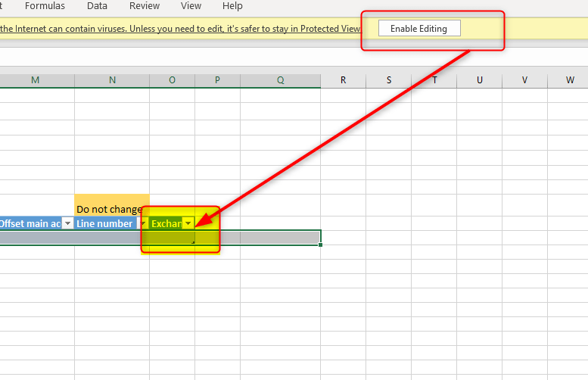Image resolution: width=588 pixels, height=380 pixels.
Task: Open the Formulas ribbon tab
Action: [45, 6]
